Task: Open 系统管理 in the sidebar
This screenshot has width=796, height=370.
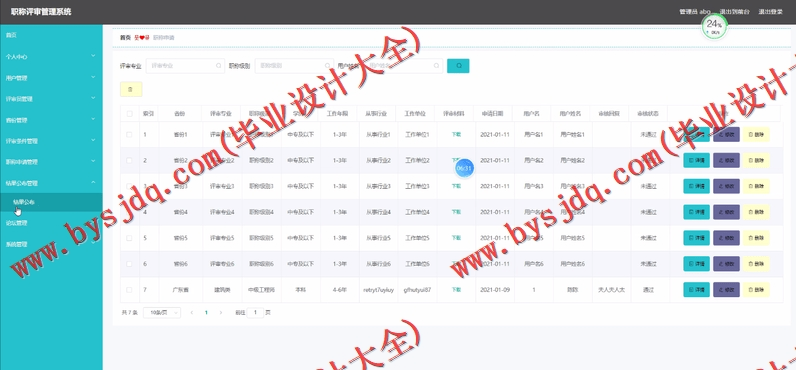Action: [51, 244]
